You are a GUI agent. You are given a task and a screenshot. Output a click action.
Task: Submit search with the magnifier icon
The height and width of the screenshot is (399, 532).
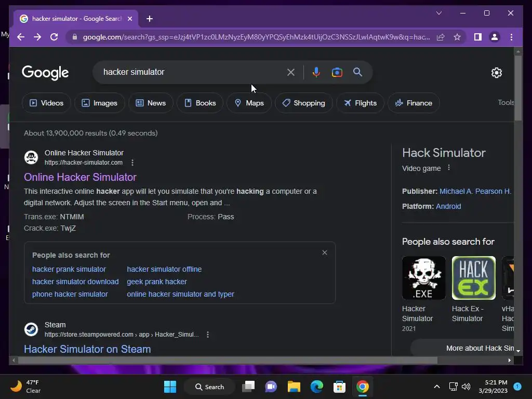(x=357, y=72)
